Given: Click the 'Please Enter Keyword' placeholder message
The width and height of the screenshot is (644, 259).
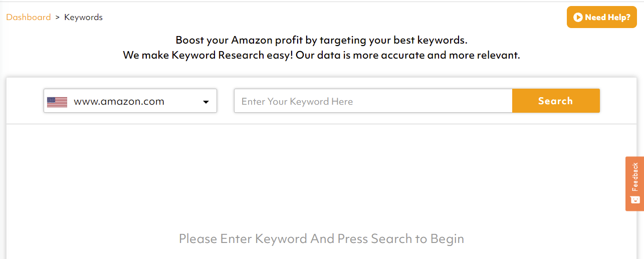Looking at the screenshot, I should (321, 238).
